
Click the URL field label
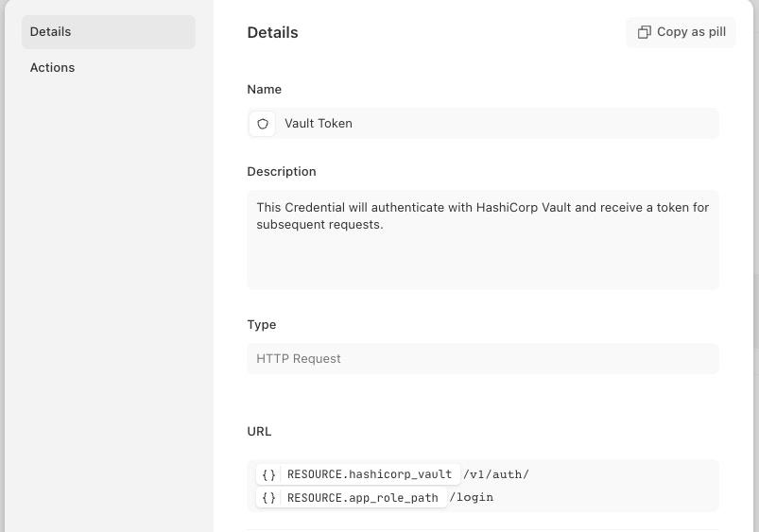click(259, 432)
